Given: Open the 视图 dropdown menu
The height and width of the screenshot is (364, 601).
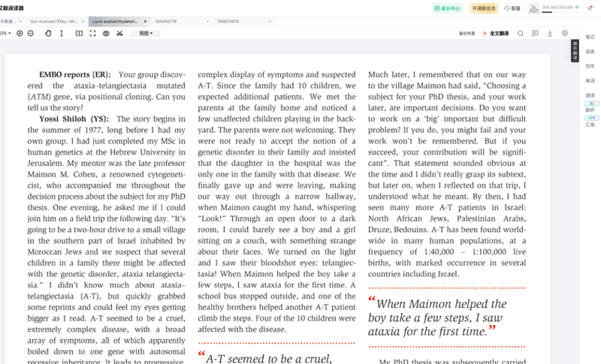Looking at the screenshot, I should pyautogui.click(x=145, y=34).
